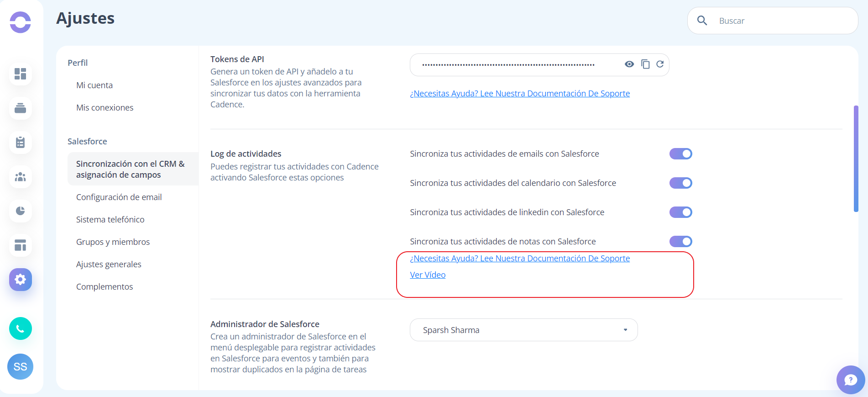Click the Ver Vídeo link
The image size is (868, 397).
point(428,275)
